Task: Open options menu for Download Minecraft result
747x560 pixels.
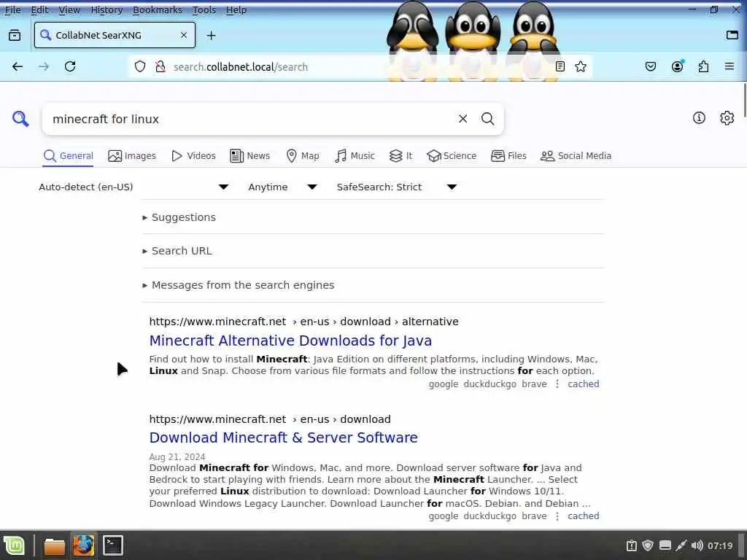Action: pos(557,516)
